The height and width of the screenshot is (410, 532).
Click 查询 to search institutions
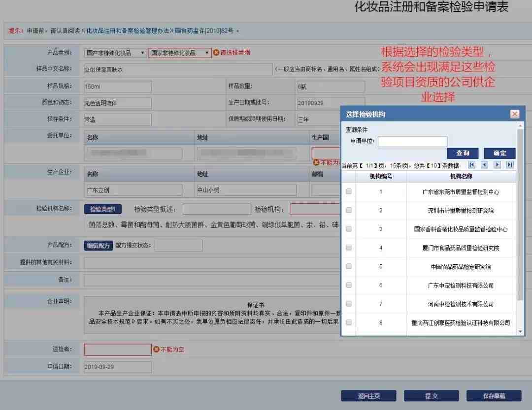pyautogui.click(x=463, y=153)
